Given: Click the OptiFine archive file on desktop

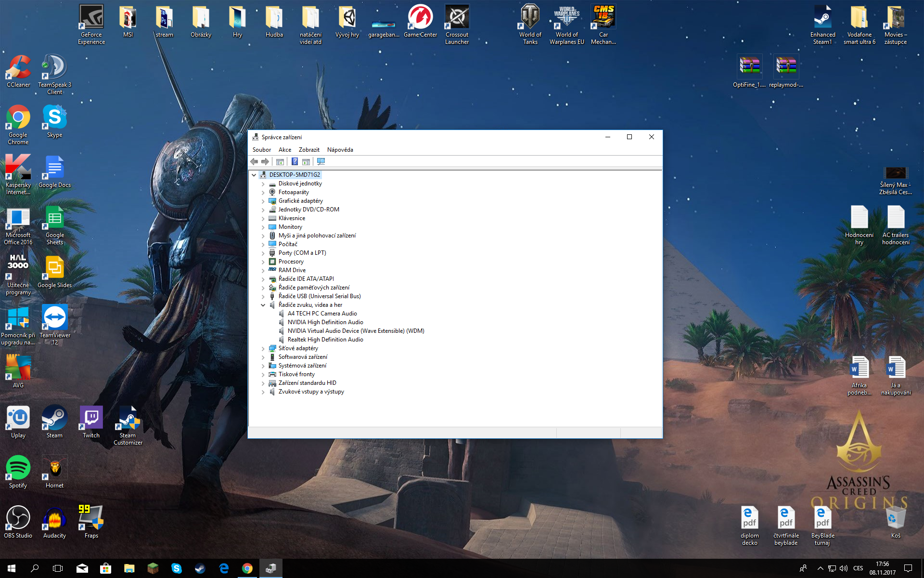Looking at the screenshot, I should 749,71.
